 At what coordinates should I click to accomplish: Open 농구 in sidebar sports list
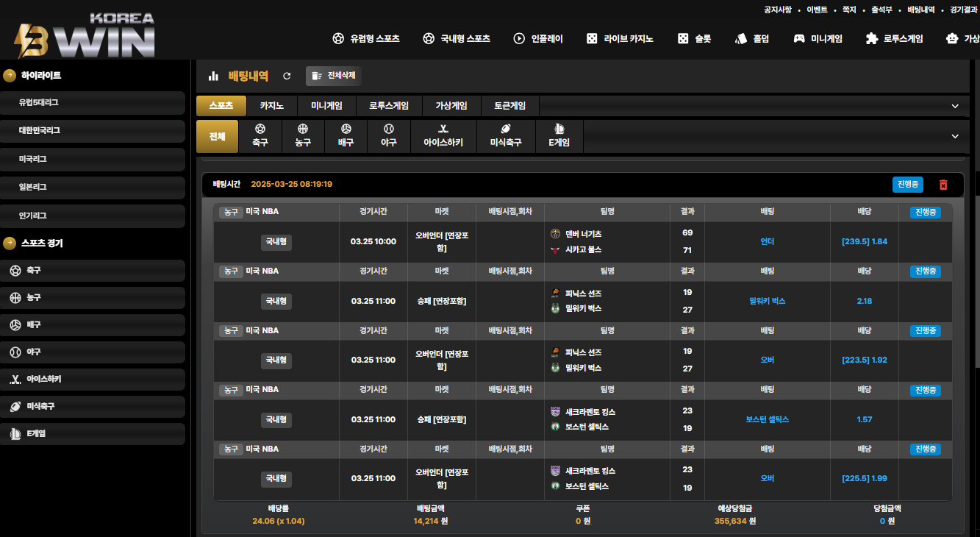(93, 298)
